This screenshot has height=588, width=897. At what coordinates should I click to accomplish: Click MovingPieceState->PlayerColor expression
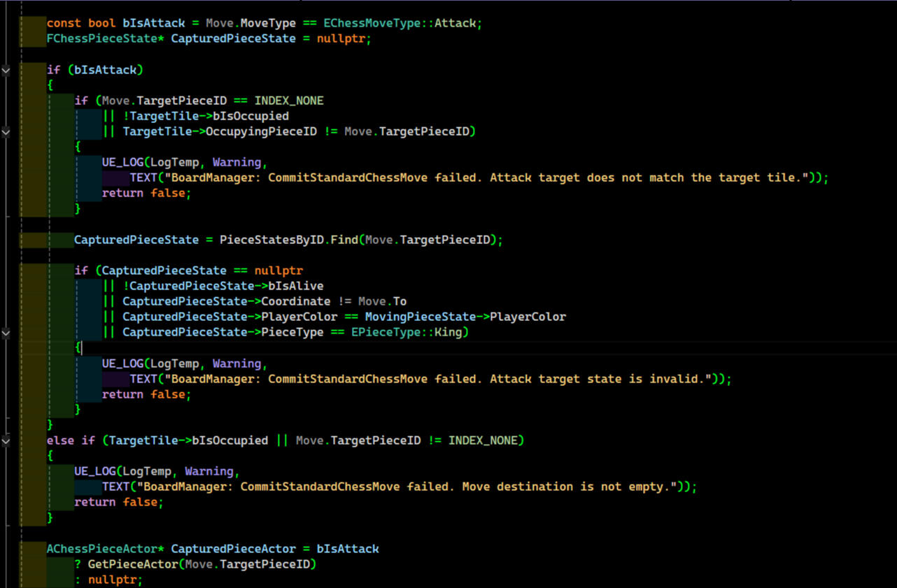465,317
